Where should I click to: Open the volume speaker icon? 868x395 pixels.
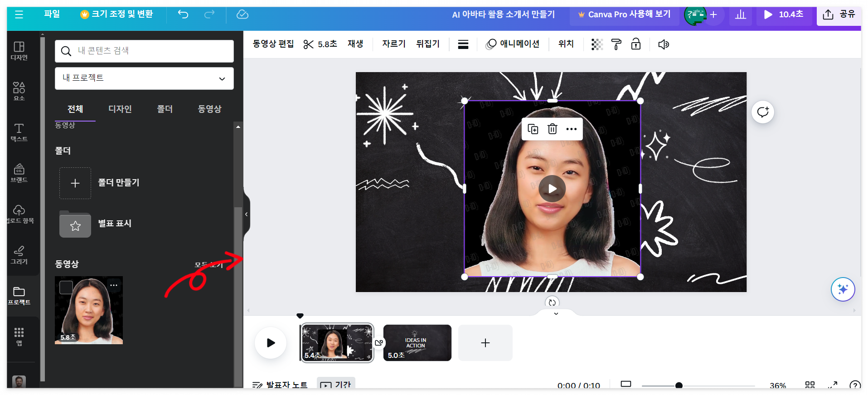pos(664,44)
